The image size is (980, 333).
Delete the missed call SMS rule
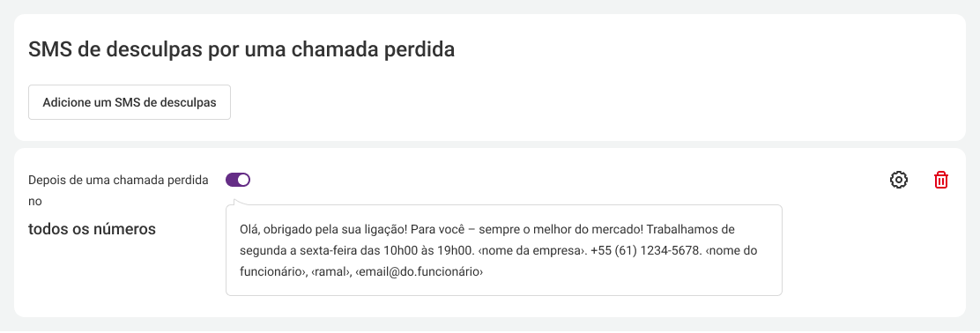tap(940, 180)
